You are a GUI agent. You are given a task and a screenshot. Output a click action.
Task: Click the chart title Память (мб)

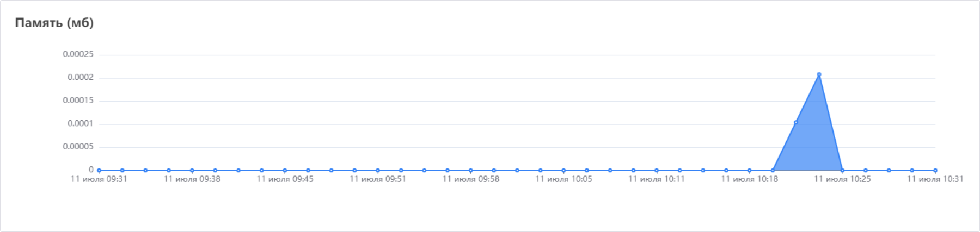click(x=54, y=23)
